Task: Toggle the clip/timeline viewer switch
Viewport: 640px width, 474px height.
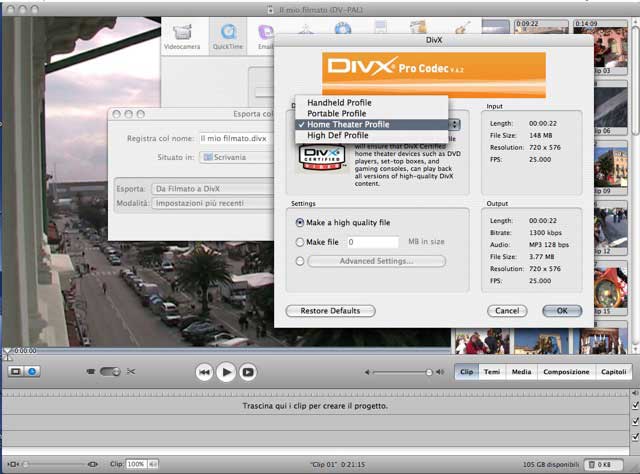Action: pyautogui.click(x=110, y=372)
